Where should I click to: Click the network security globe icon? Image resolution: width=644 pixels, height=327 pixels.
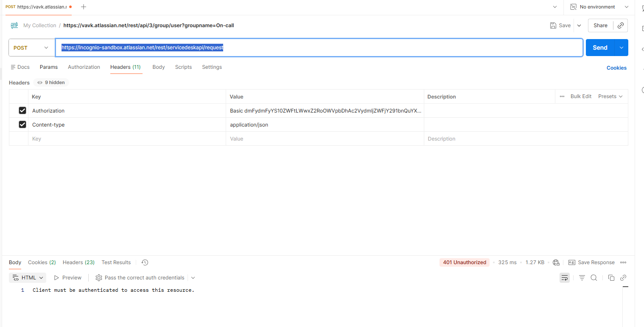click(x=556, y=262)
